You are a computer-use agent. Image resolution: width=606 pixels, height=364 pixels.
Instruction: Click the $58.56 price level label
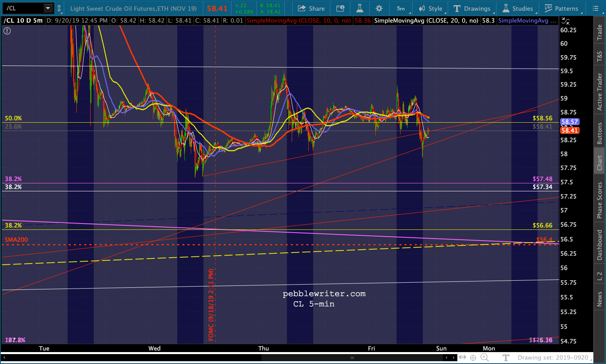coord(542,118)
